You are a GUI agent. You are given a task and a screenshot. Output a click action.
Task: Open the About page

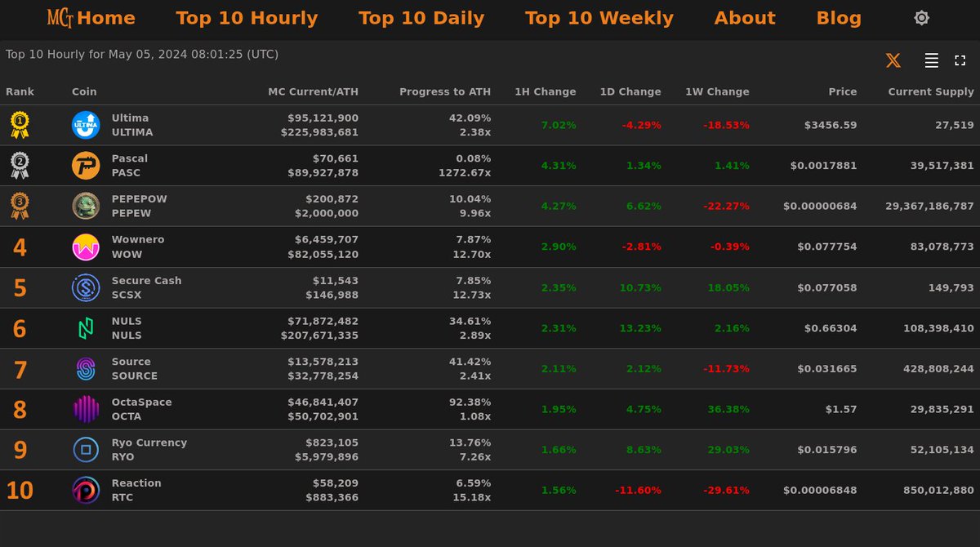point(745,18)
